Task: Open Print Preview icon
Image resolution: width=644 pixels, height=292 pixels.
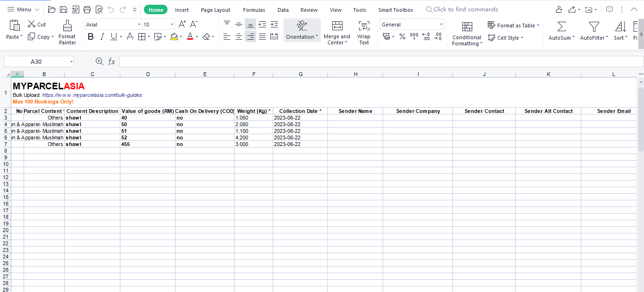Action: tap(99, 9)
